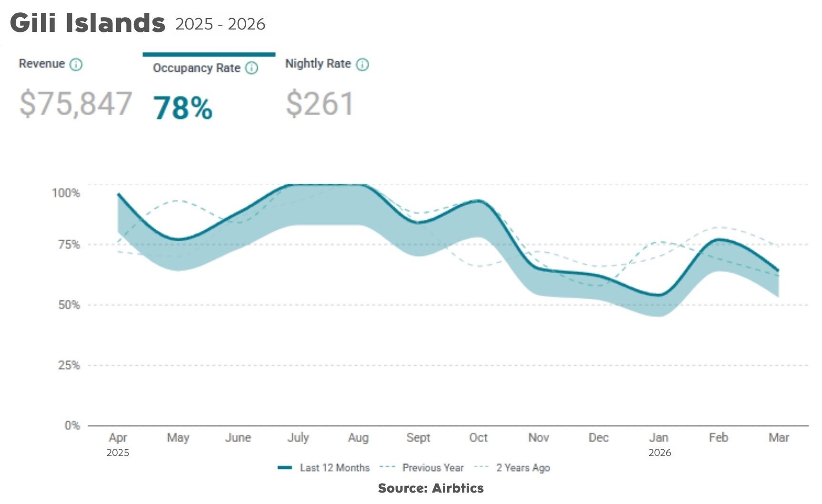822x504 pixels.
Task: Click the Apr 2025 axis label
Action: 118,445
